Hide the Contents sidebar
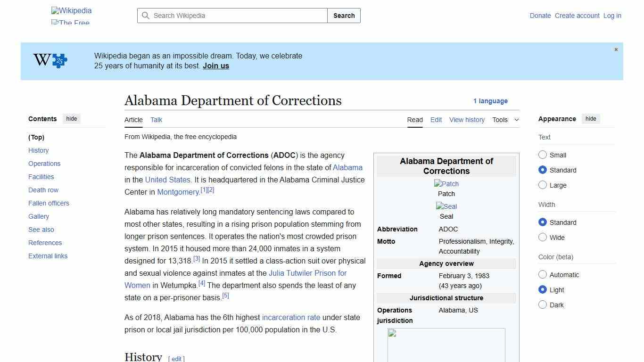644x362 pixels. point(71,119)
